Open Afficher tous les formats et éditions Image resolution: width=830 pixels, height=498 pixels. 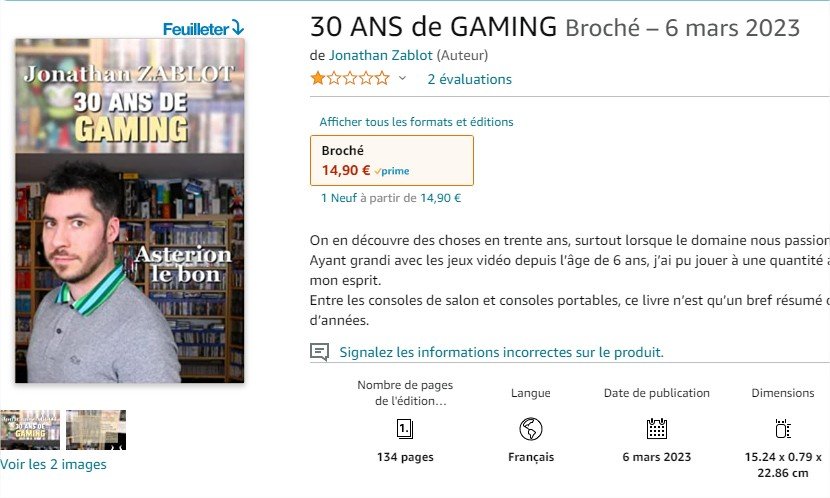tap(416, 122)
